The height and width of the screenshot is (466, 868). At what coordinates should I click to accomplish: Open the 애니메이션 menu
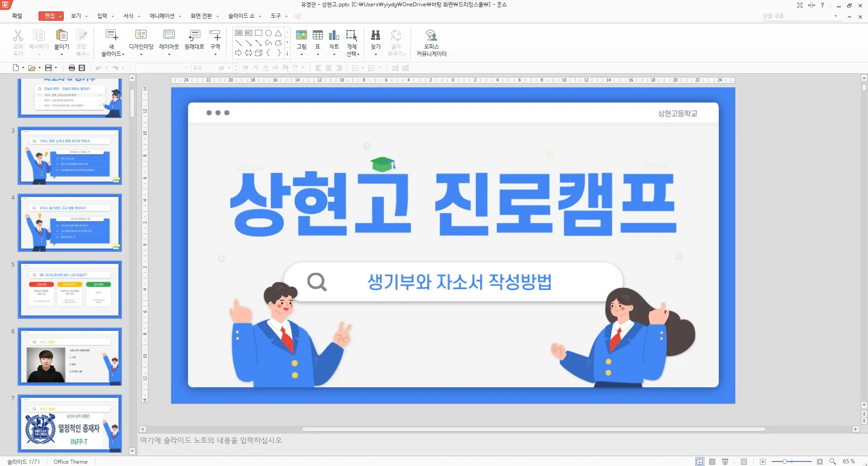point(161,16)
